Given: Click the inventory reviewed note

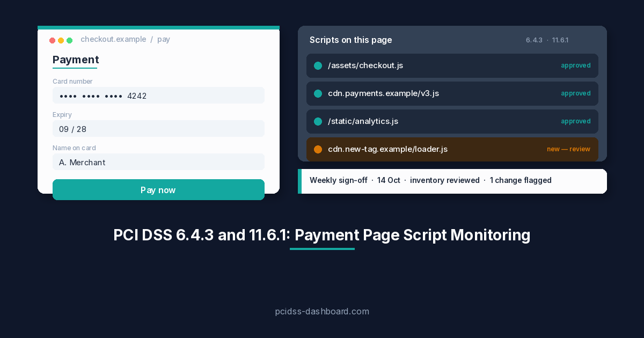Looking at the screenshot, I should (445, 180).
